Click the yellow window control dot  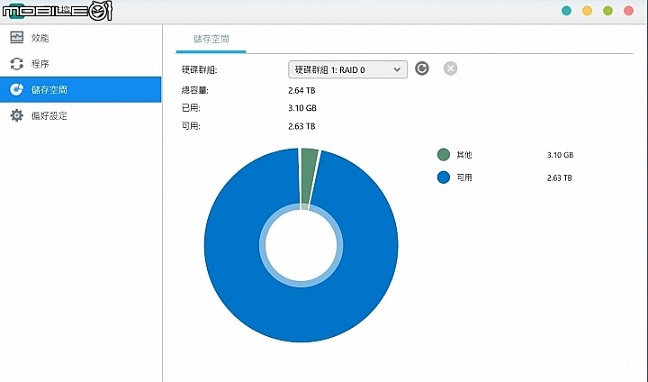point(587,11)
